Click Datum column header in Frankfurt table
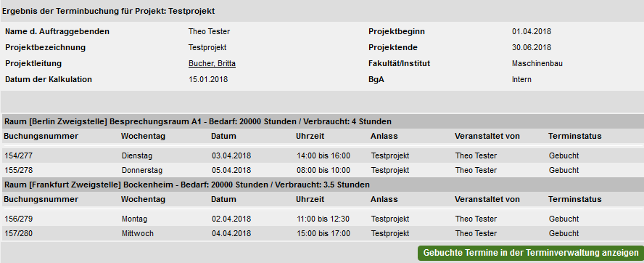The height and width of the screenshot is (263, 644). (x=223, y=199)
